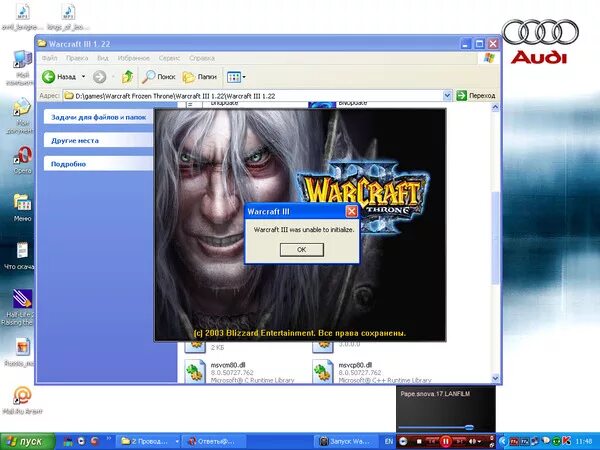The width and height of the screenshot is (600, 450).
Task: Pause playback in taskbar media player
Action: pyautogui.click(x=445, y=442)
